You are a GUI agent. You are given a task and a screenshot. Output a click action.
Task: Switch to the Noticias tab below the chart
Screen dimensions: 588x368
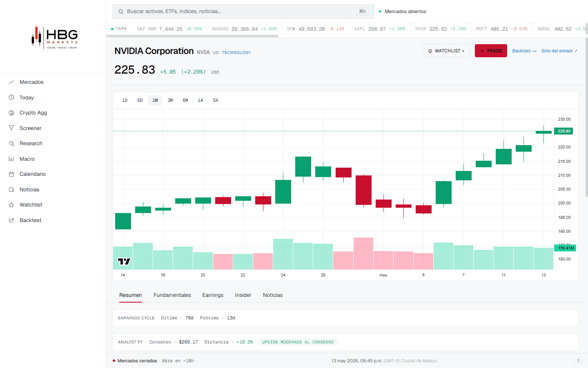[273, 295]
